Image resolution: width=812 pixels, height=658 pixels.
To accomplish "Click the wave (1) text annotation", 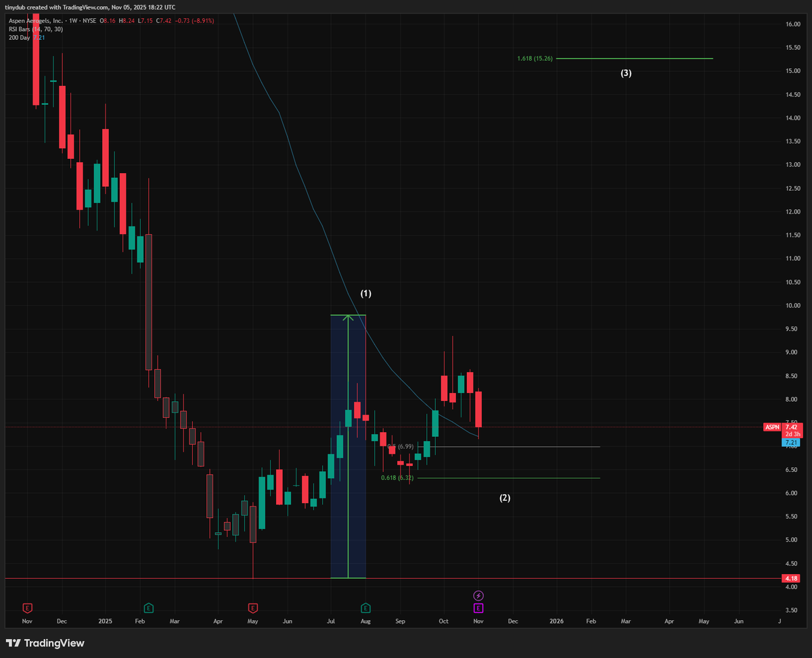I will pyautogui.click(x=366, y=293).
